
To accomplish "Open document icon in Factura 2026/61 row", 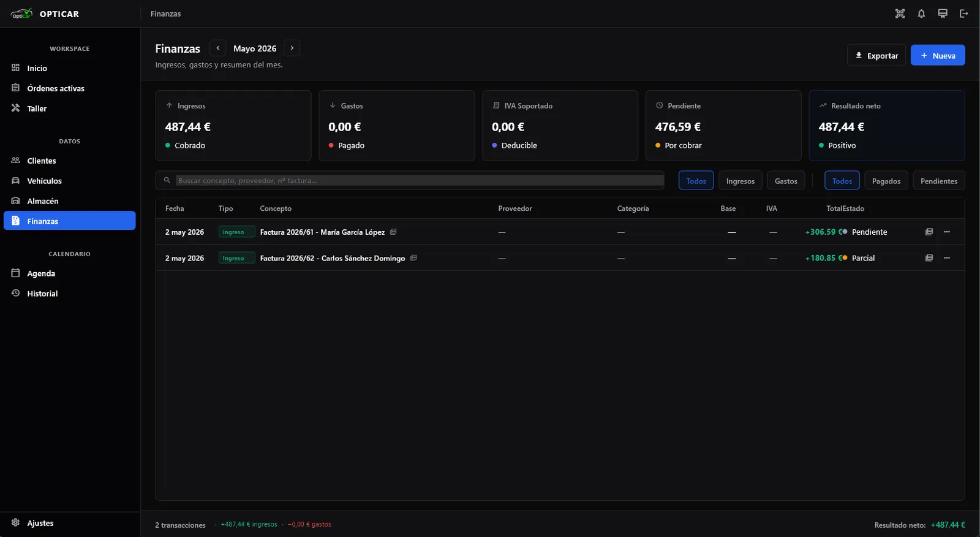I will tap(929, 232).
